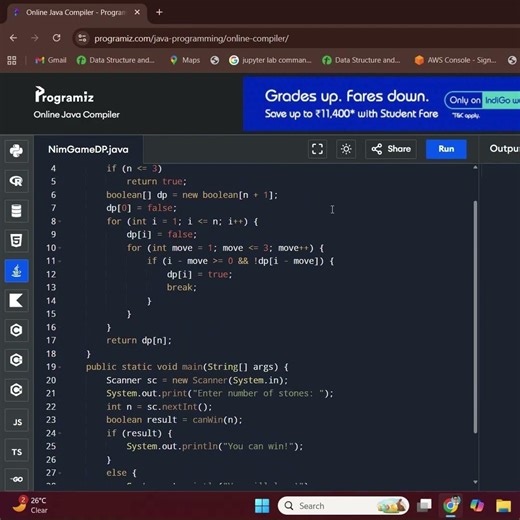Click the Programiz logo

(x=64, y=95)
